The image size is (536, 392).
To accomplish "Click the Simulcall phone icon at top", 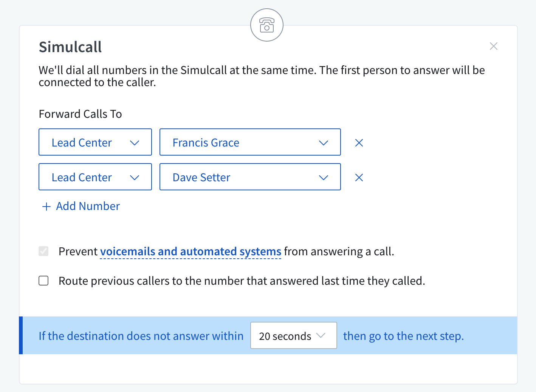I will point(267,25).
